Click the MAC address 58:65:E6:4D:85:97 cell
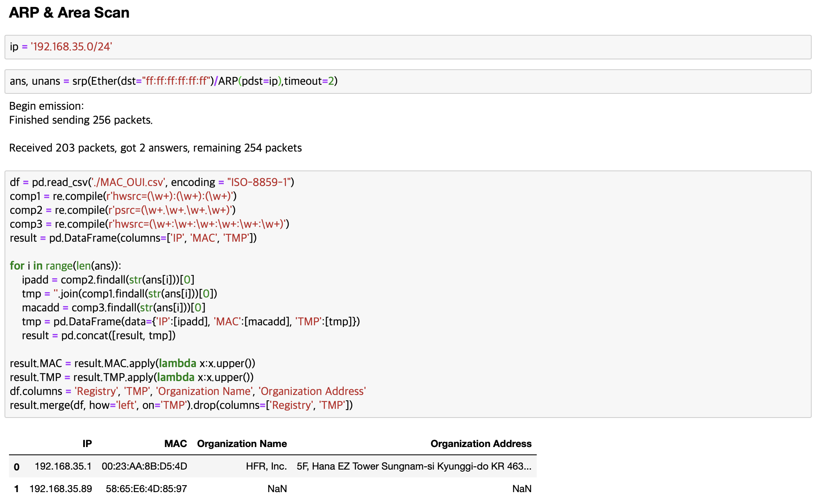 146,489
